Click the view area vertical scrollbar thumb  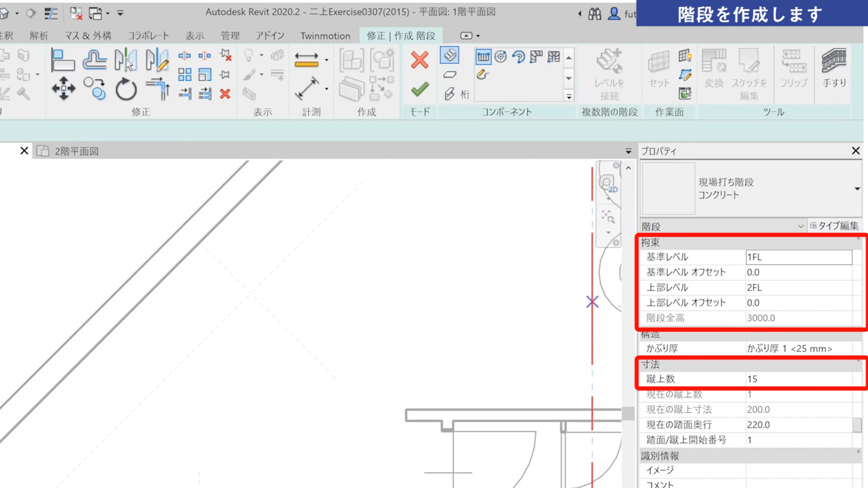pyautogui.click(x=628, y=413)
